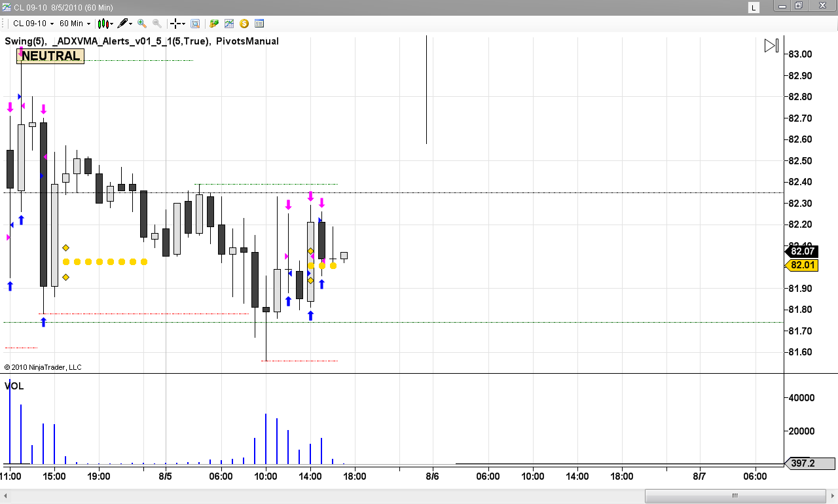This screenshot has width=838, height=504.
Task: Open the 60 Min interval dropdown
Action: click(75, 24)
